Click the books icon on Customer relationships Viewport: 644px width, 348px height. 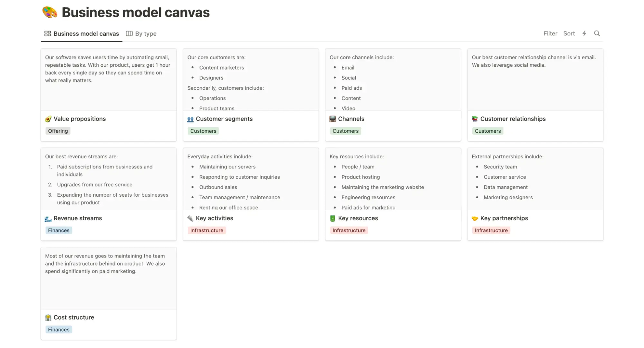[x=475, y=118]
